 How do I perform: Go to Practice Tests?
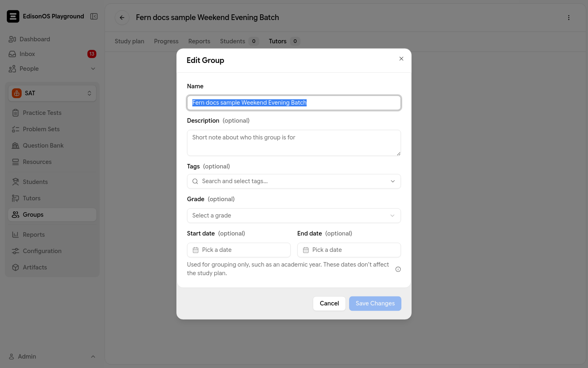(x=52, y=113)
